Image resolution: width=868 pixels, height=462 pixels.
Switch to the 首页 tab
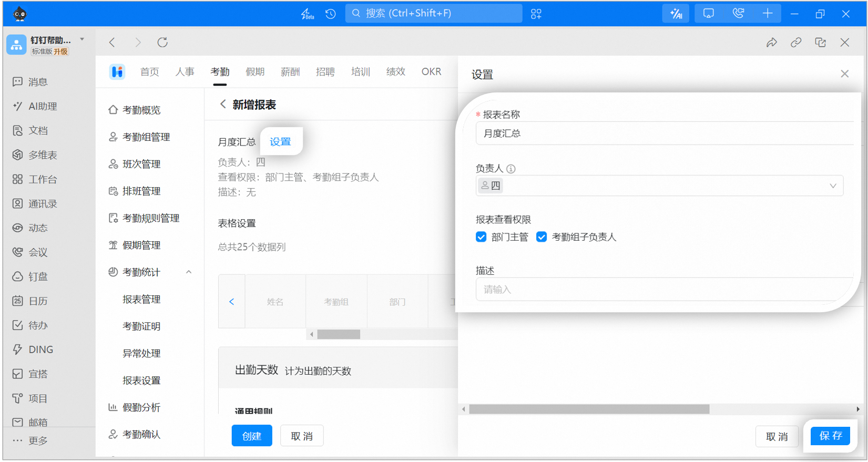pyautogui.click(x=149, y=72)
